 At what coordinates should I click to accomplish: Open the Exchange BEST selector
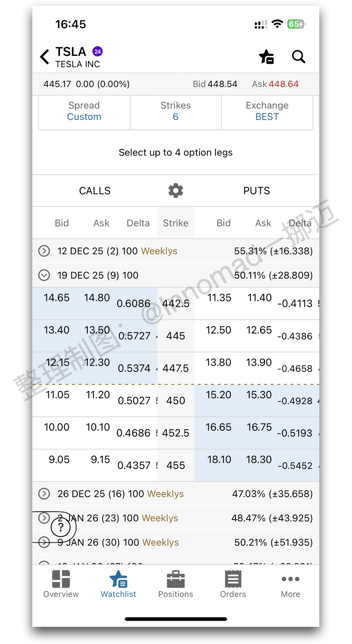[x=267, y=112]
